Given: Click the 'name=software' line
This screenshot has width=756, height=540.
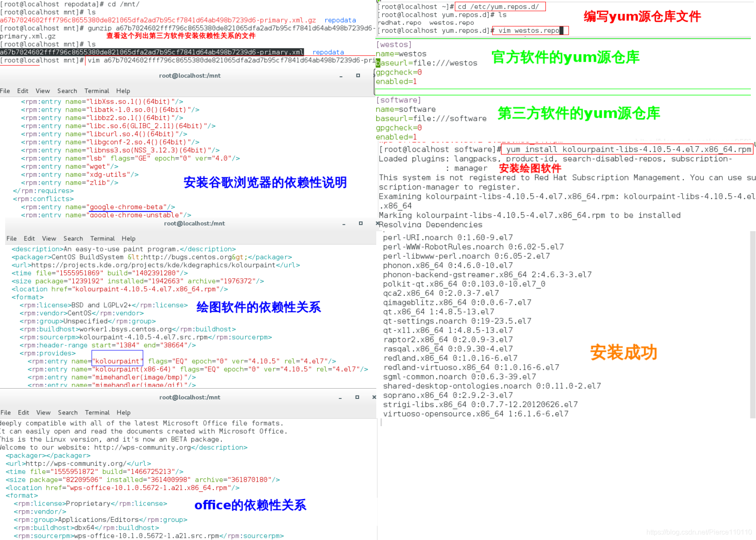Looking at the screenshot, I should pos(406,110).
